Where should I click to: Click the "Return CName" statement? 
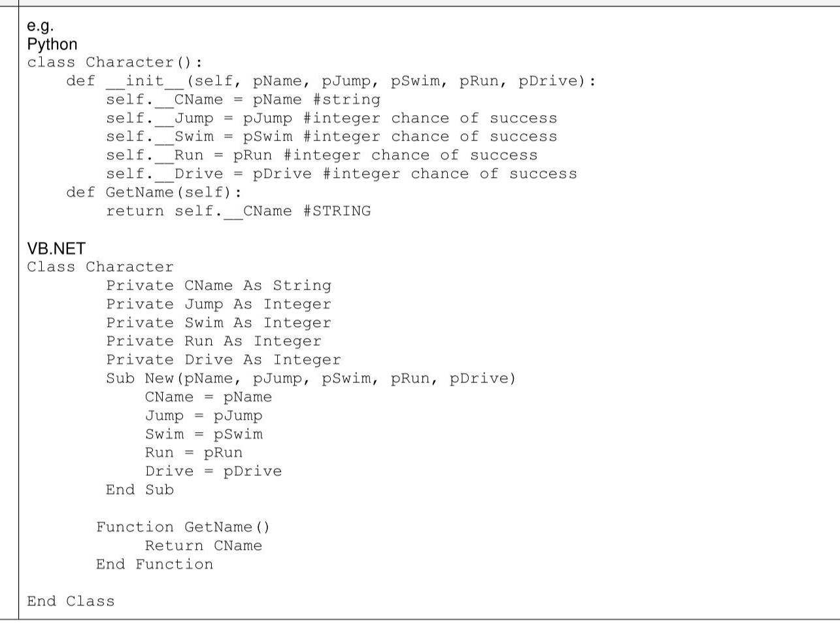pyautogui.click(x=203, y=546)
